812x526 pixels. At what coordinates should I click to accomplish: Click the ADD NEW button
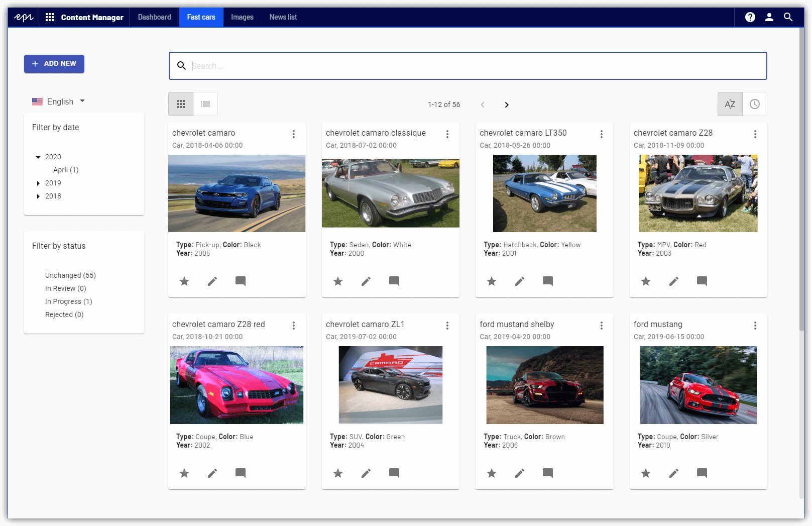pos(54,64)
